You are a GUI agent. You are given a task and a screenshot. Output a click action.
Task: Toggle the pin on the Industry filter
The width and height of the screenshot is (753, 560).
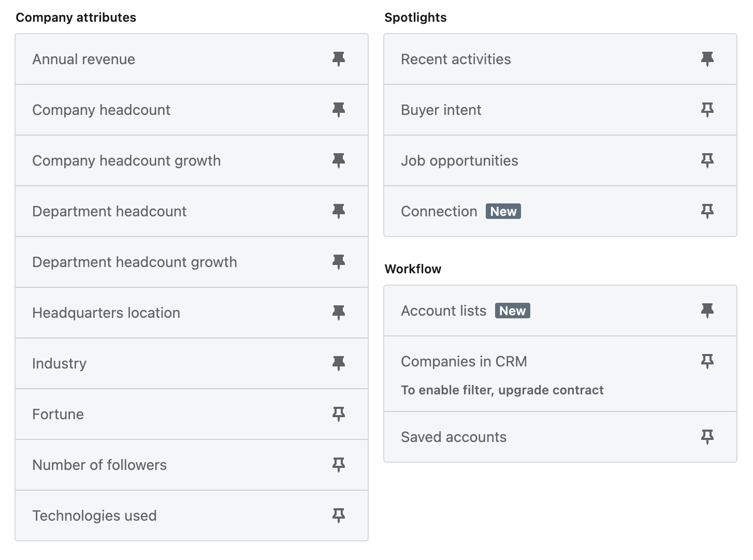click(339, 363)
